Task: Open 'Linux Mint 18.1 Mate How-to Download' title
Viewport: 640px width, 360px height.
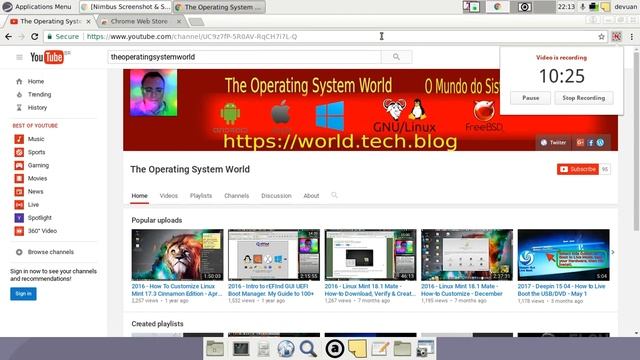Action: click(370, 290)
